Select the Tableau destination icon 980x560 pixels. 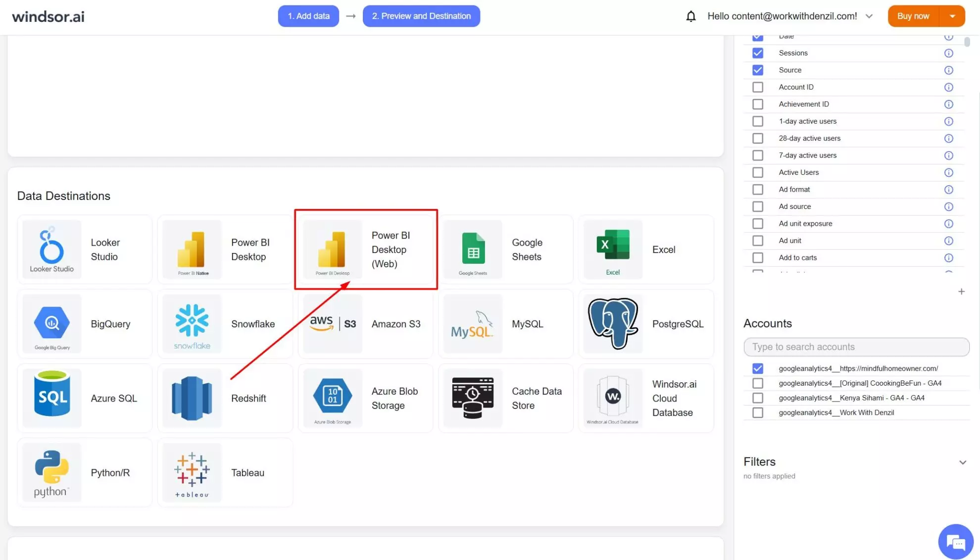[x=192, y=472]
